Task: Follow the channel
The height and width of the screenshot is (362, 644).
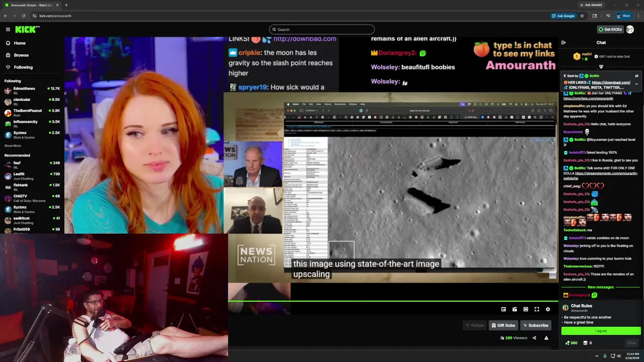Action: point(474,325)
